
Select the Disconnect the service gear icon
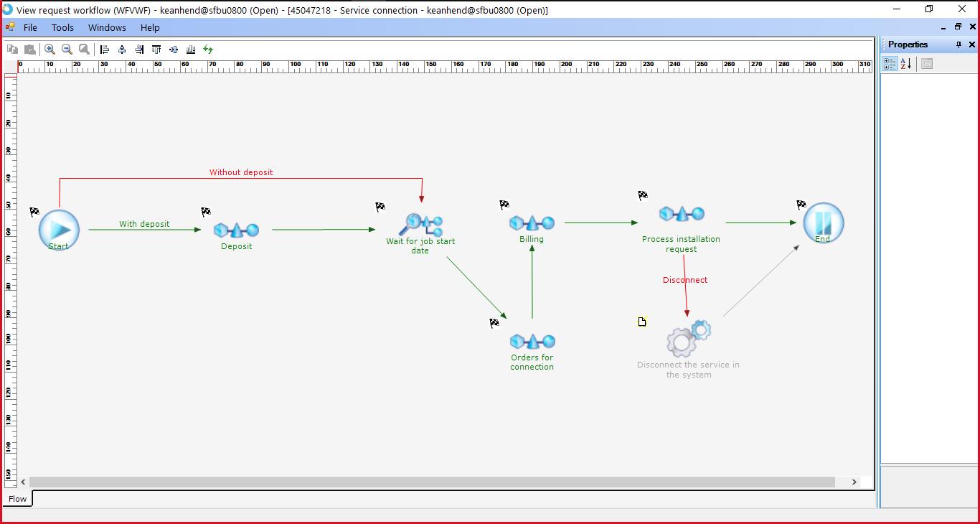click(x=689, y=339)
